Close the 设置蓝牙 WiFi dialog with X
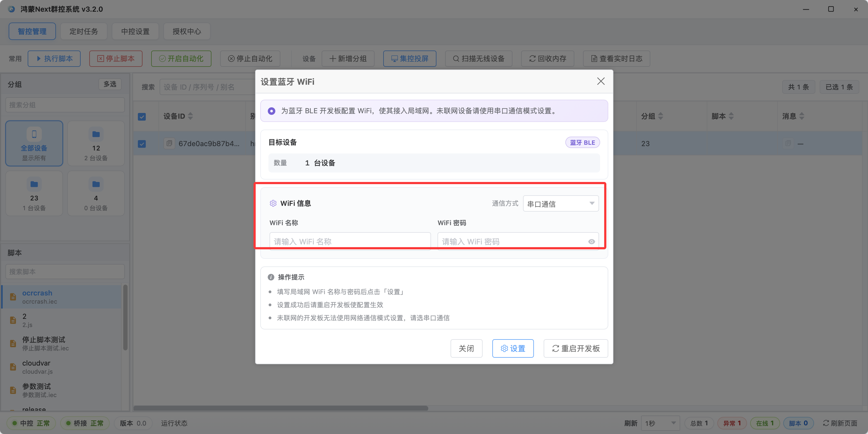 tap(600, 81)
